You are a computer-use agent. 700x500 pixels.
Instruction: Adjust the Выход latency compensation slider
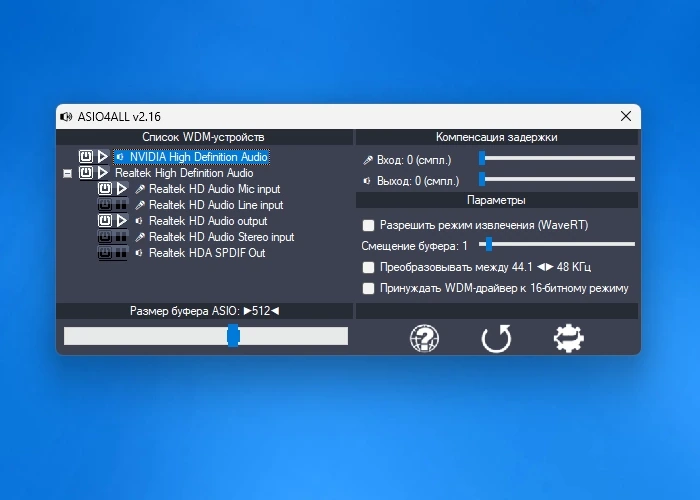(x=557, y=179)
